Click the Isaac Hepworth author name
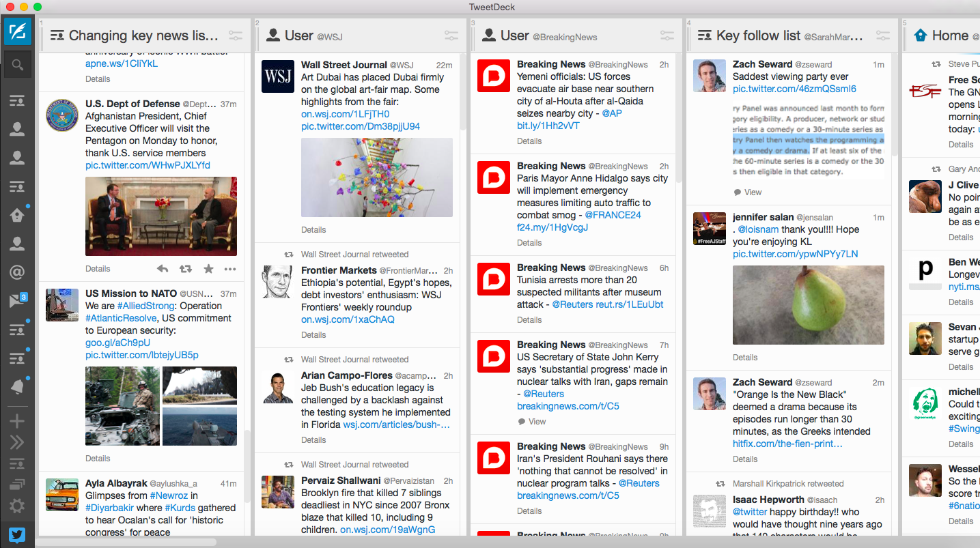 coord(768,500)
